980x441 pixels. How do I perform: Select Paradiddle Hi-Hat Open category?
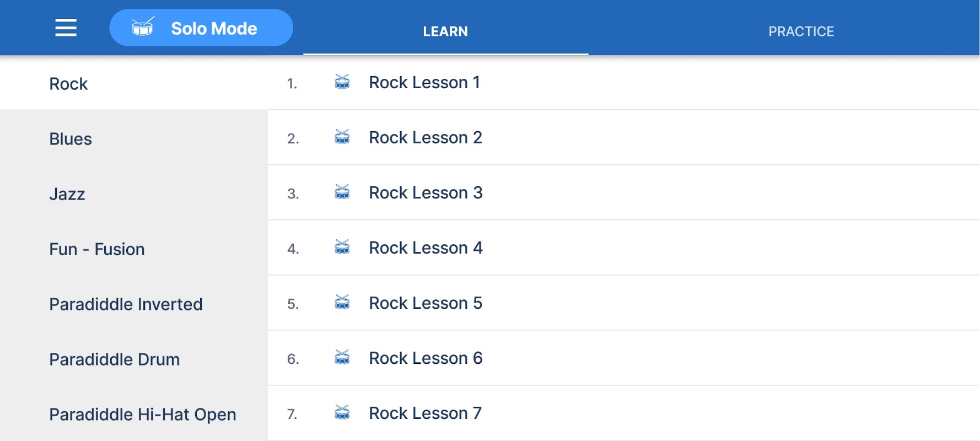[142, 415]
